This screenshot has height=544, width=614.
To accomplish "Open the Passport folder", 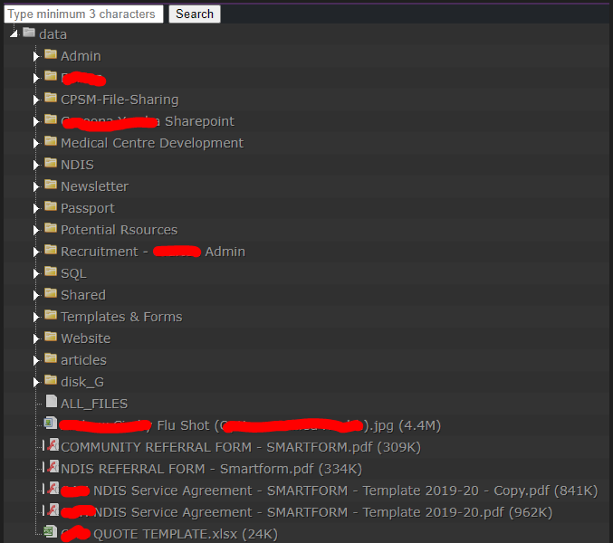I will click(87, 208).
